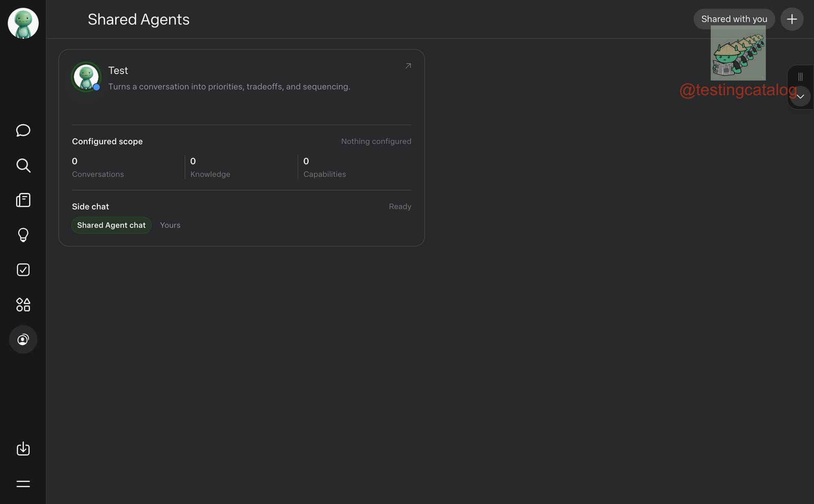814x504 pixels.
Task: Open Test agent with the arrow icon
Action: click(408, 66)
